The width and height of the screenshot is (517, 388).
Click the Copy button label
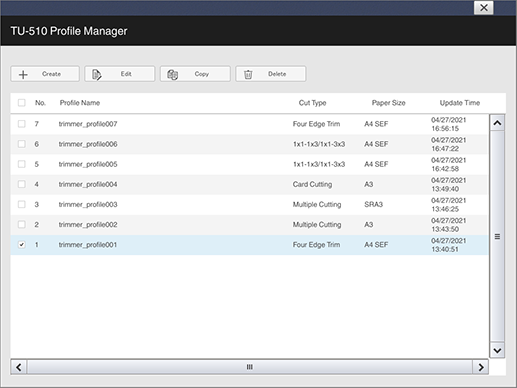pos(202,74)
